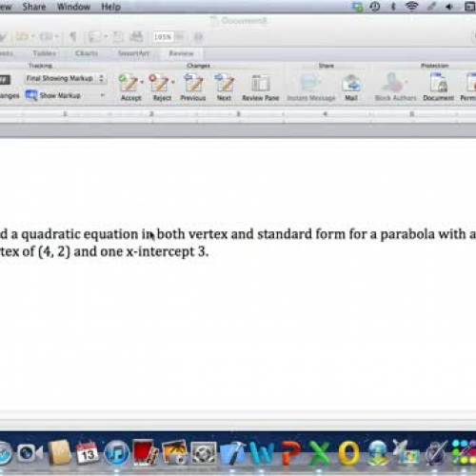Open the Accept button dropdown arrow
The image size is (476, 476).
point(142,83)
